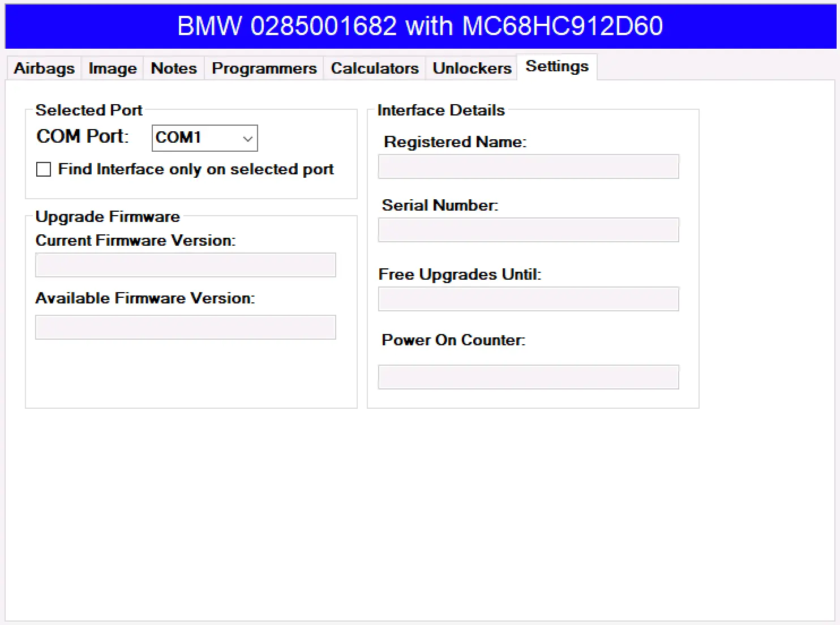Open the Airbags tab
The width and height of the screenshot is (840, 625).
(x=44, y=69)
